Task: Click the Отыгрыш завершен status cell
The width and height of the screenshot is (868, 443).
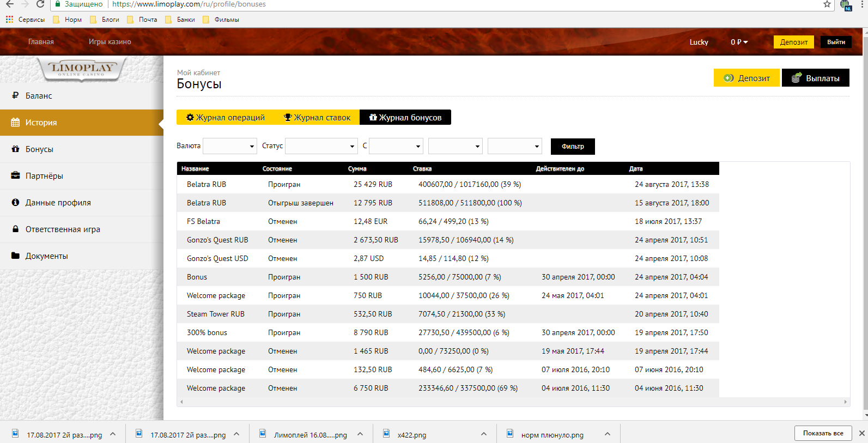Action: [301, 203]
